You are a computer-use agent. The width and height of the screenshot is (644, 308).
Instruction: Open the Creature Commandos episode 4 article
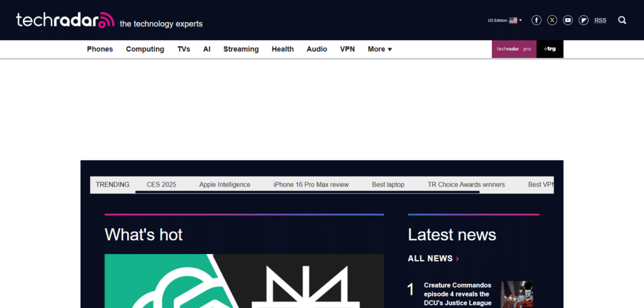click(458, 294)
